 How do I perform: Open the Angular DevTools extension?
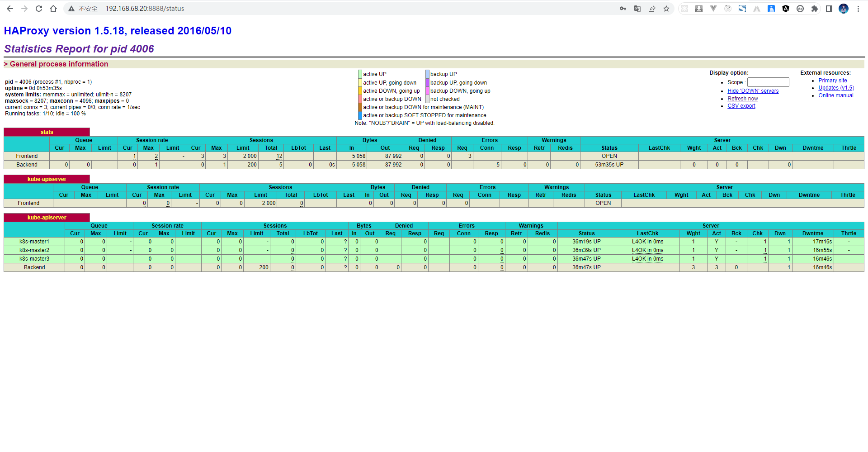[786, 9]
